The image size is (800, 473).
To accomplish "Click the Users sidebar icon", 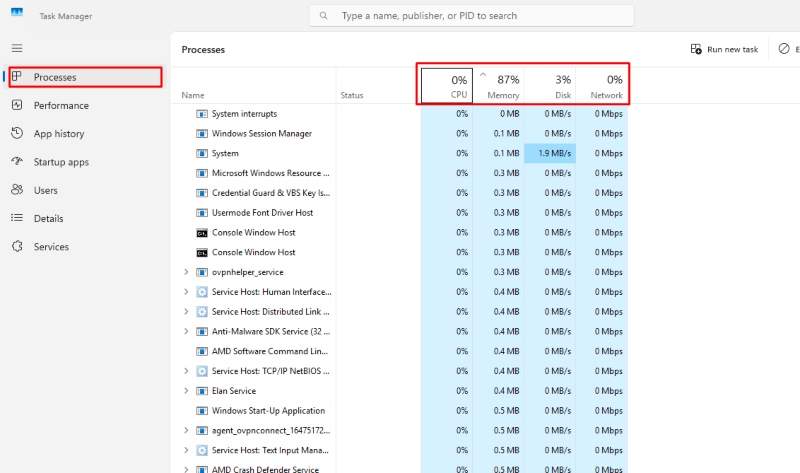I will pyautogui.click(x=17, y=190).
